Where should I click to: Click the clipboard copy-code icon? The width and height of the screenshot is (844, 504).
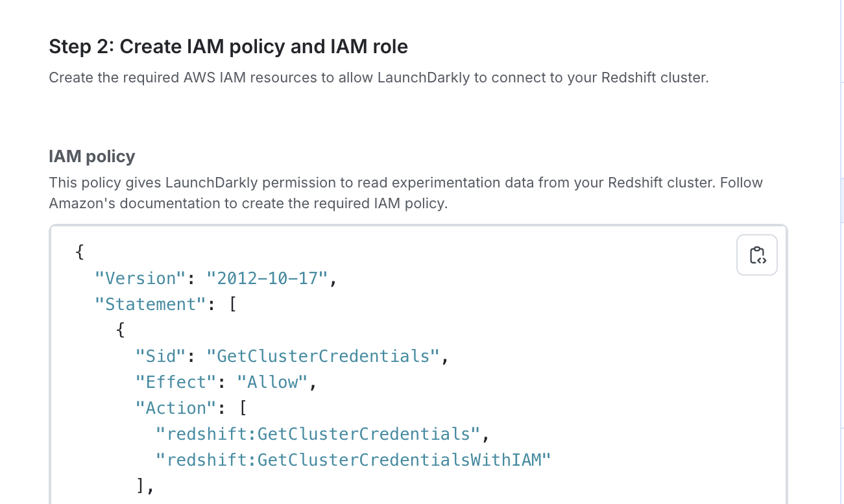(756, 254)
